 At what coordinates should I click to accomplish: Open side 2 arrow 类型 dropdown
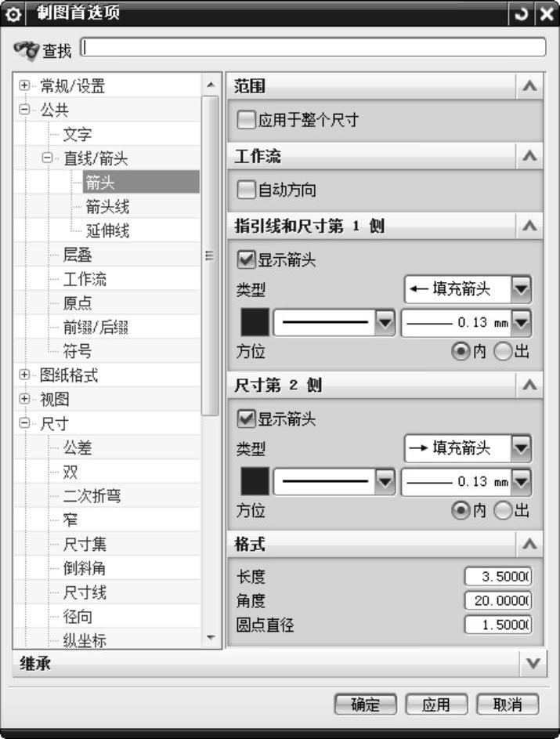(x=468, y=447)
